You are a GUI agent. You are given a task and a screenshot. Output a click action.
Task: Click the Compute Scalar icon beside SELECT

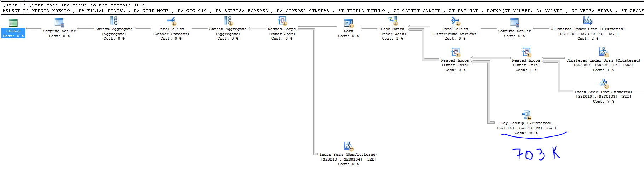tap(59, 23)
